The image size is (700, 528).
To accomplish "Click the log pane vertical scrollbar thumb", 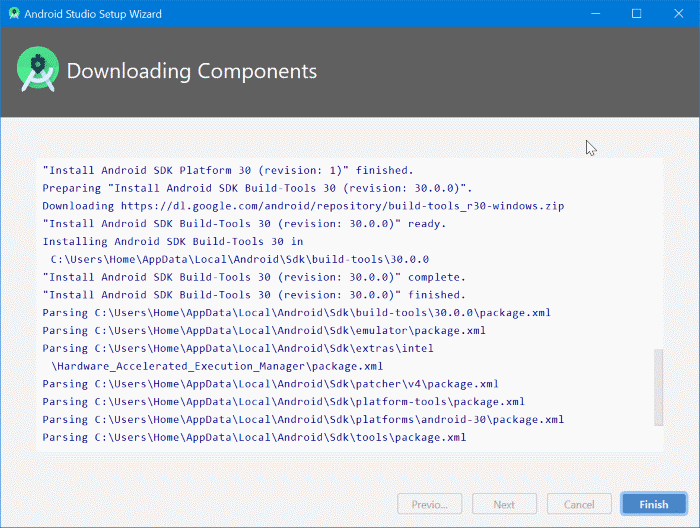I will click(x=658, y=387).
